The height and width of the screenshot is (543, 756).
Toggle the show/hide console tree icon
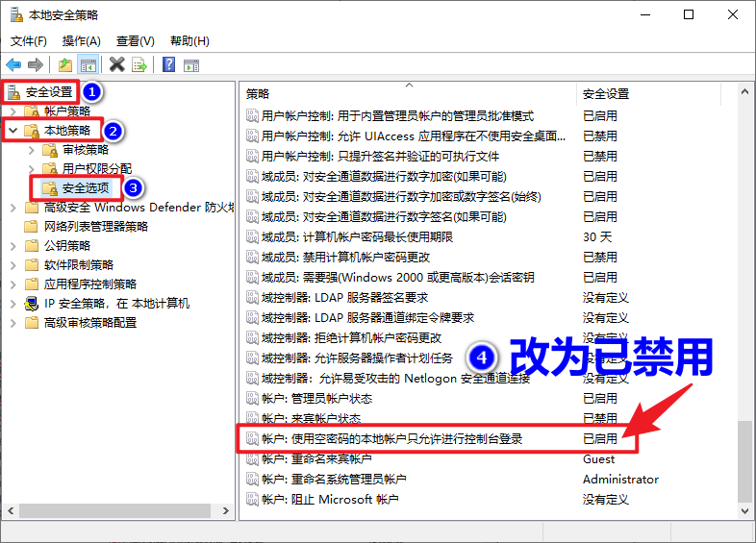(x=88, y=64)
